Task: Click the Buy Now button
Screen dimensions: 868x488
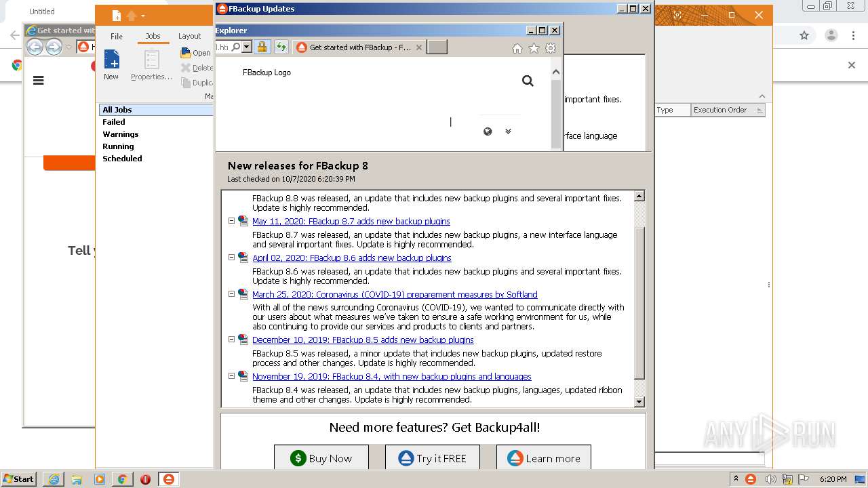Action: pyautogui.click(x=321, y=457)
